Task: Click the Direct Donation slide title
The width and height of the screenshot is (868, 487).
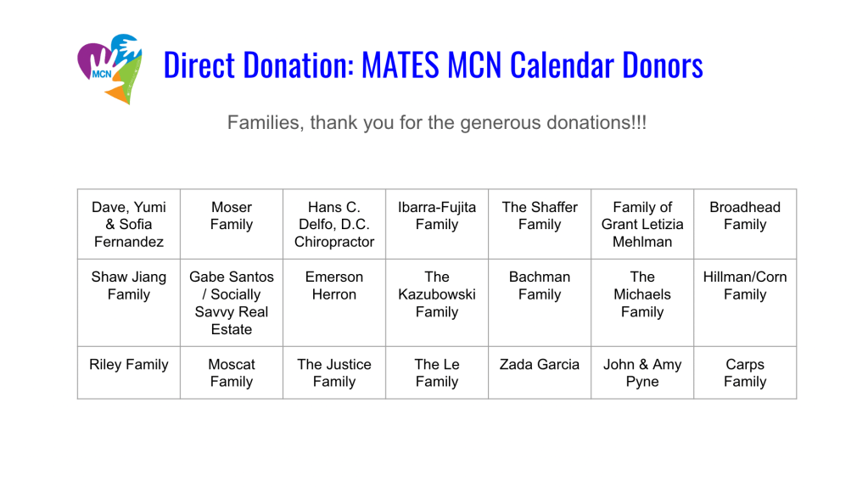Action: point(433,65)
